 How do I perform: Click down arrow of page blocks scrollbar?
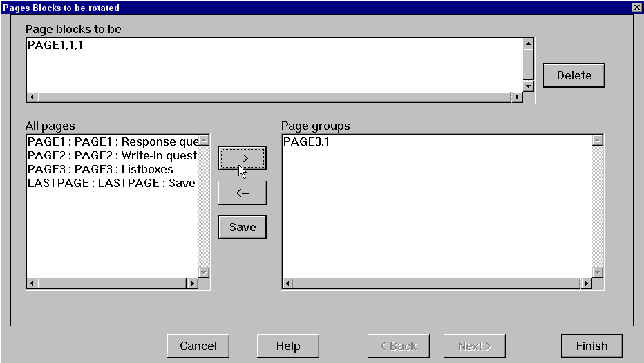click(x=529, y=86)
